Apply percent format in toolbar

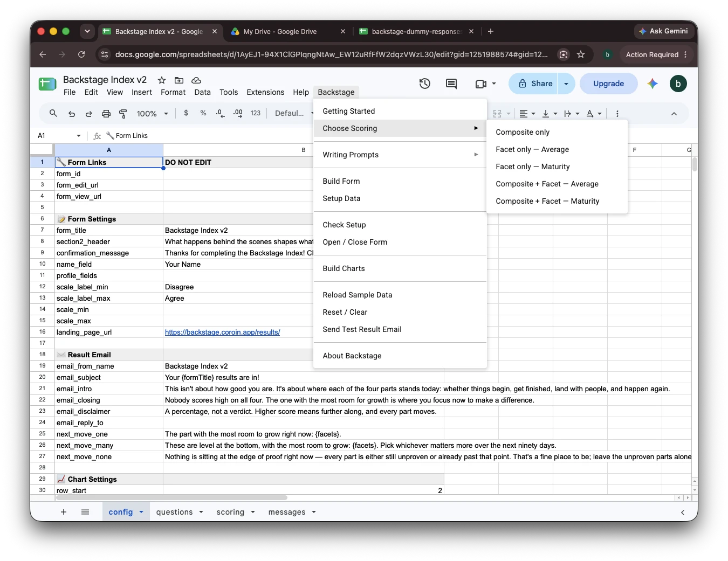tap(203, 113)
